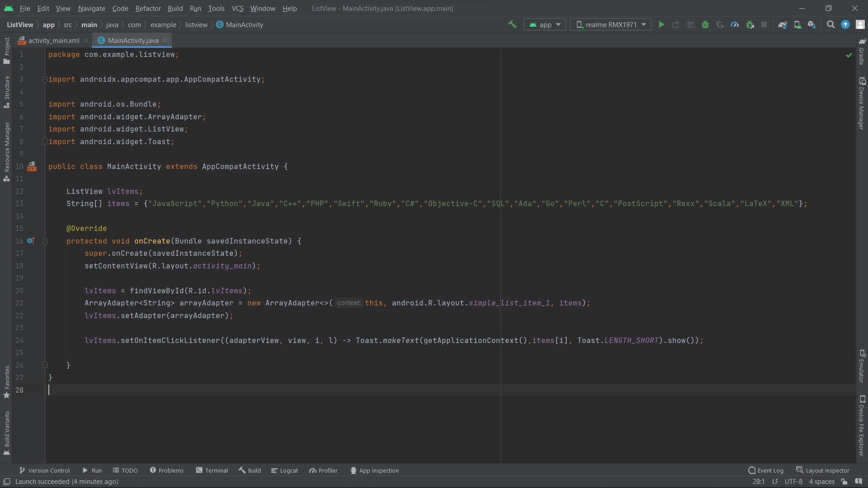The width and height of the screenshot is (868, 488).
Task: Open the Refactor menu
Action: tap(148, 8)
